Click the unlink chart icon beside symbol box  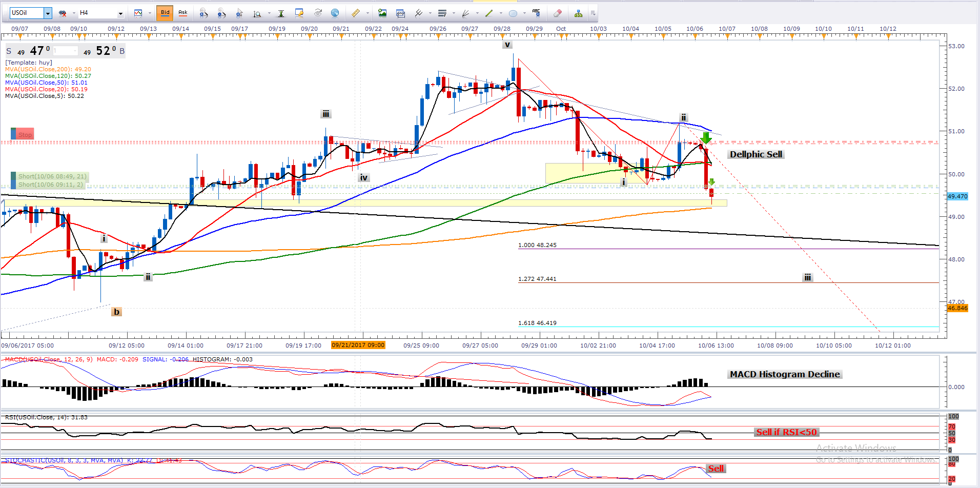click(x=63, y=13)
